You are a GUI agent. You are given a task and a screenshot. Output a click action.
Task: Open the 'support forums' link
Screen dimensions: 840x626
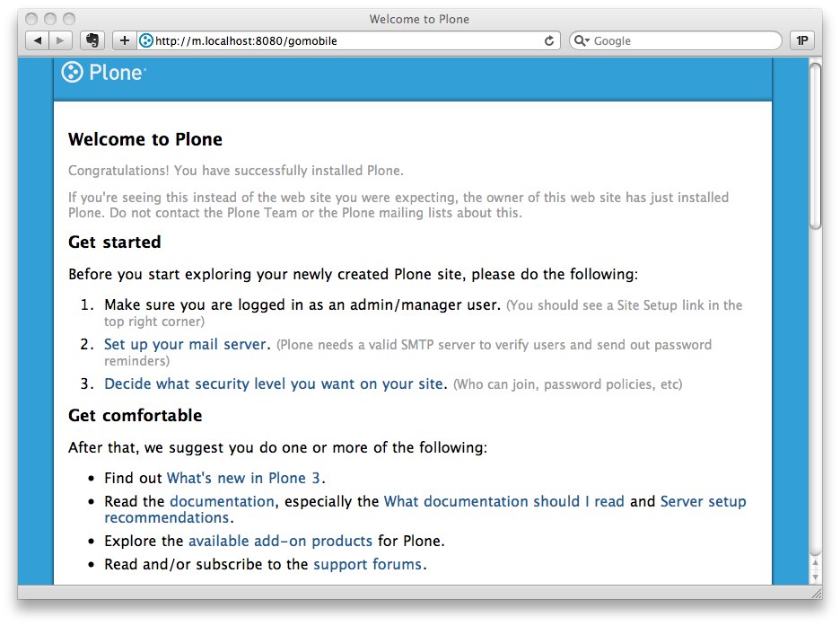pos(368,564)
